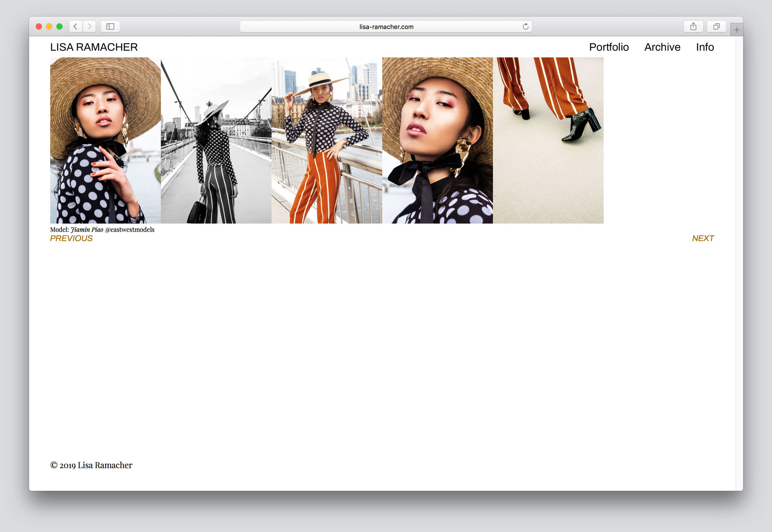
Task: Go to the Info page
Action: click(705, 47)
